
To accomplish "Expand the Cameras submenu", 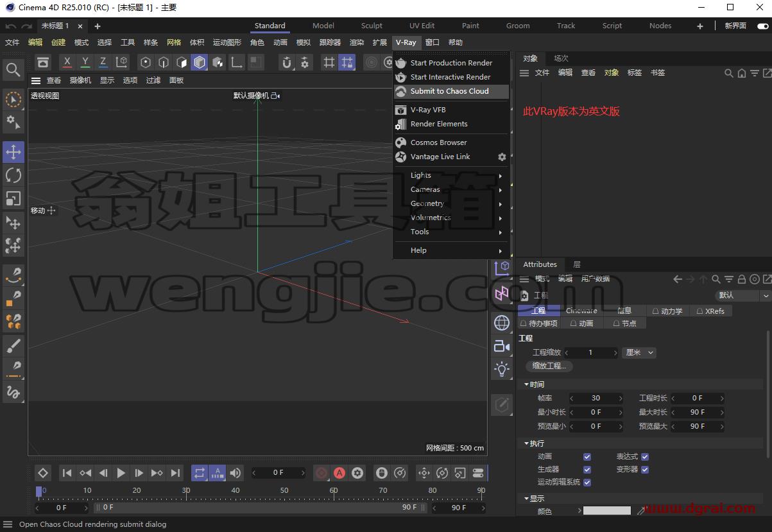I will point(451,189).
